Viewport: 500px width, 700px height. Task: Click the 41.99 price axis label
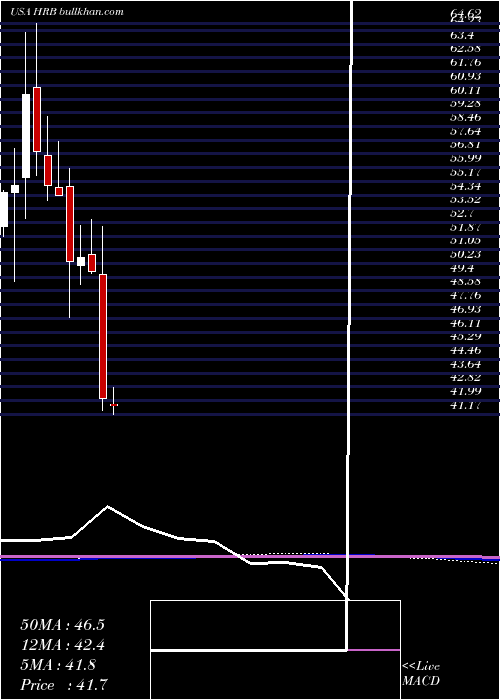point(465,391)
